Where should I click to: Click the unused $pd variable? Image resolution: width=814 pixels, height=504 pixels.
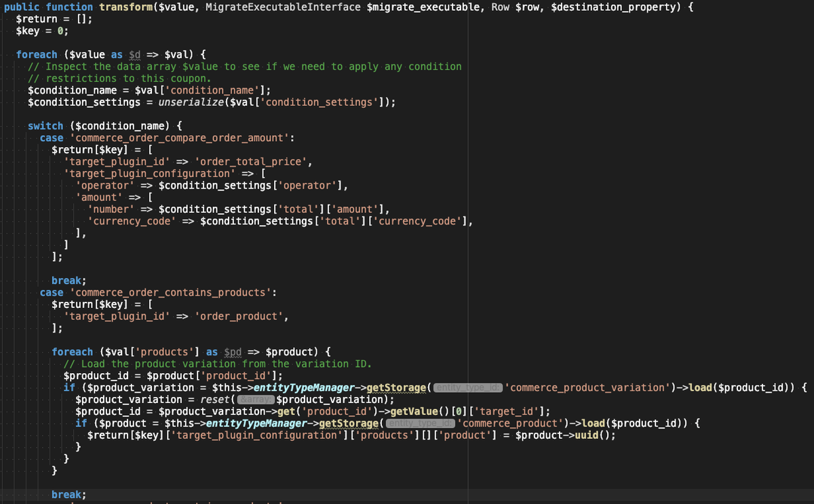tap(233, 352)
